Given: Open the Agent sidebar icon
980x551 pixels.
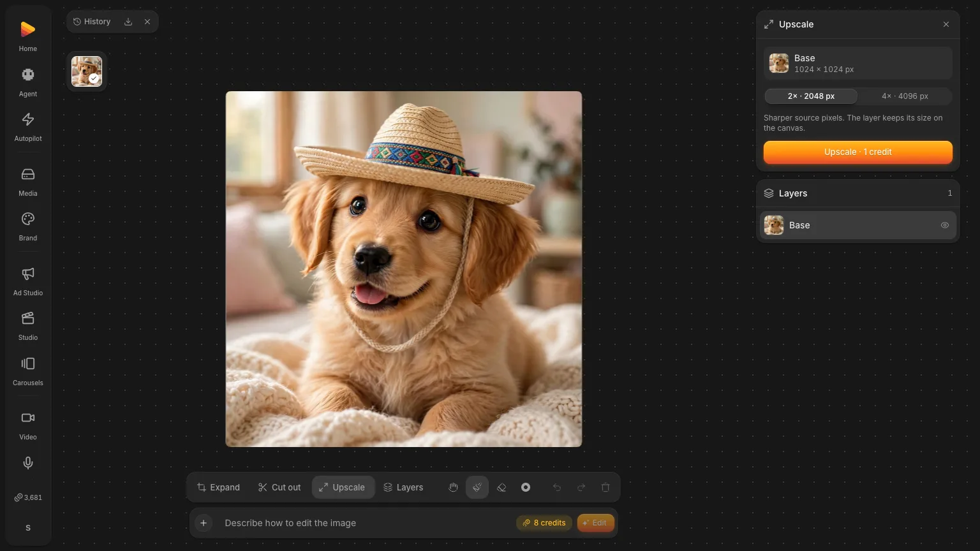Looking at the screenshot, I should tap(28, 82).
